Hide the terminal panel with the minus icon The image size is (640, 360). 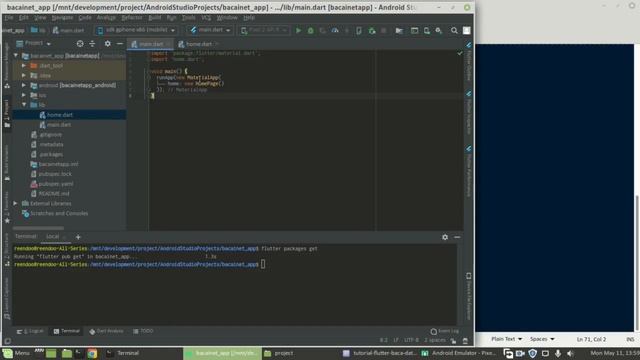click(x=457, y=237)
